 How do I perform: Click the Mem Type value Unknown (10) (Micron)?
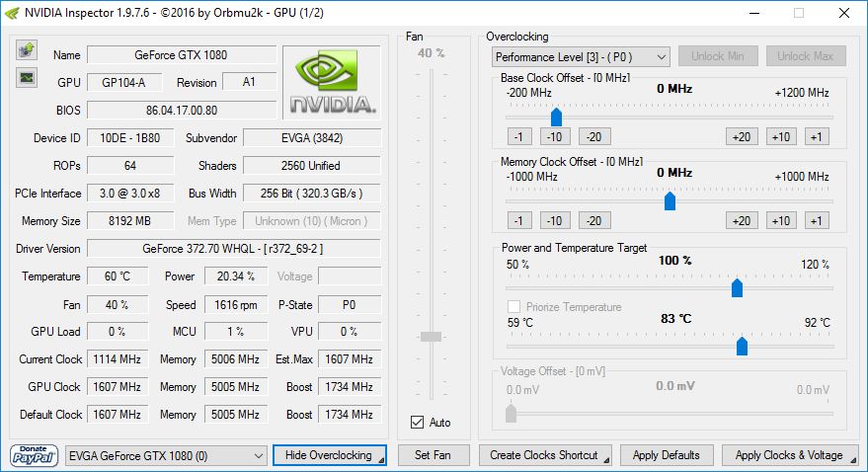tap(312, 221)
